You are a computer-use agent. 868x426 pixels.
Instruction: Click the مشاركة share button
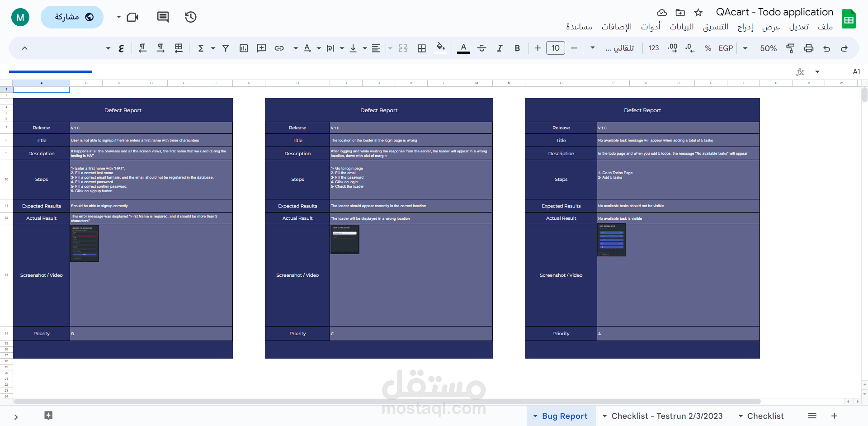[x=72, y=17]
